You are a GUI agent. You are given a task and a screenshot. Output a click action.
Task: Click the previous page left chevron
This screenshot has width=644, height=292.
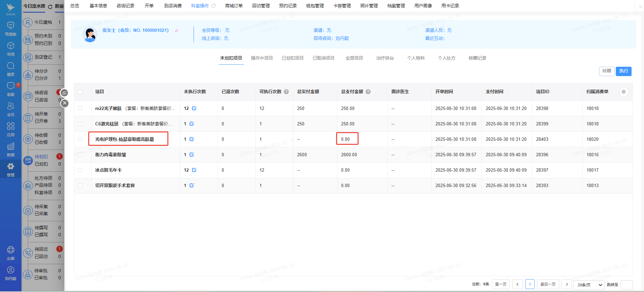(518, 284)
